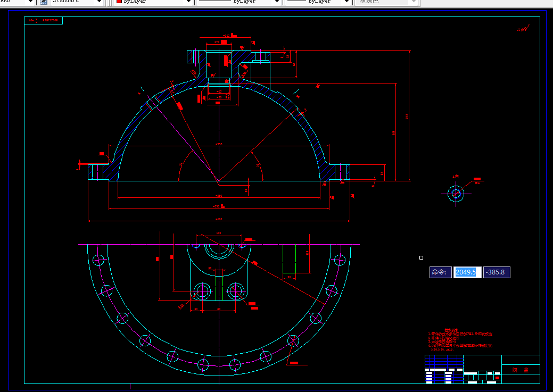This screenshot has width=553, height=392.
Task: Click the concentric circles of the A向 detail view
Action: [x=456, y=194]
